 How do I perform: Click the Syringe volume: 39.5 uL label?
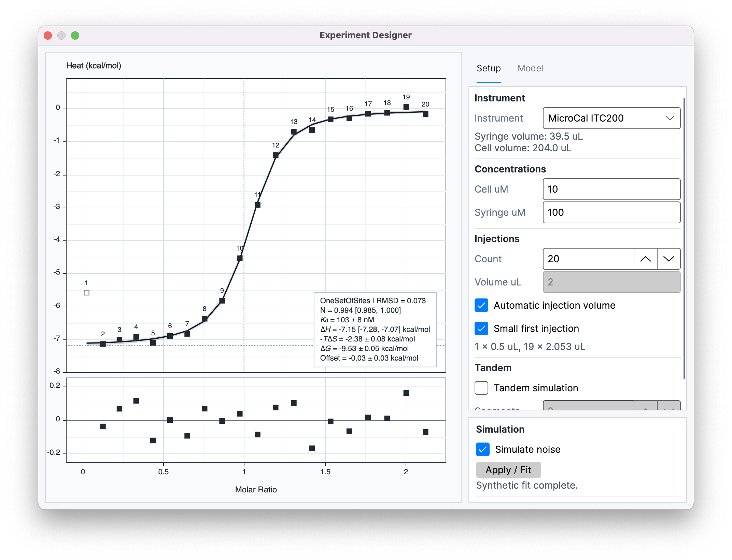click(528, 136)
